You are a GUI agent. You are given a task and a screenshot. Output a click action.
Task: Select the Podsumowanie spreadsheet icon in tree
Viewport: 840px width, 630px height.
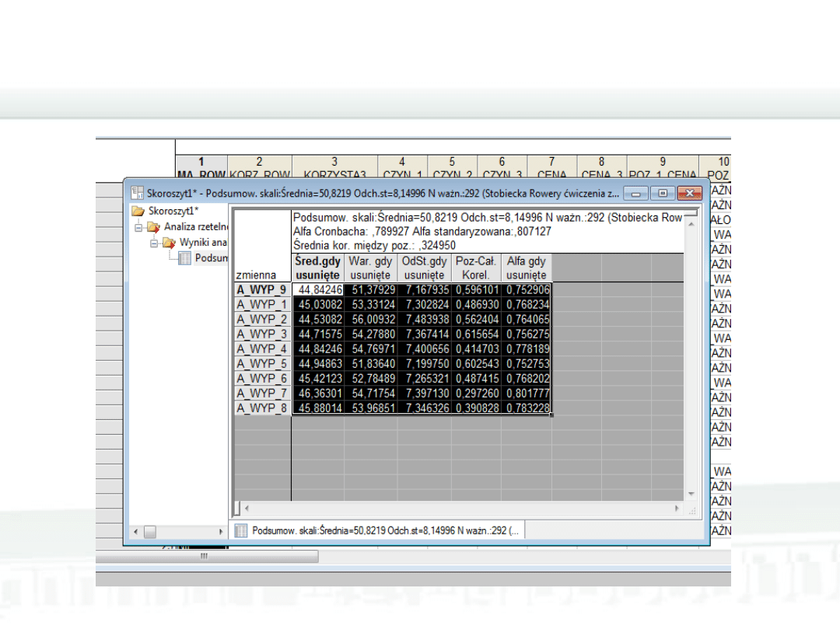coord(184,258)
